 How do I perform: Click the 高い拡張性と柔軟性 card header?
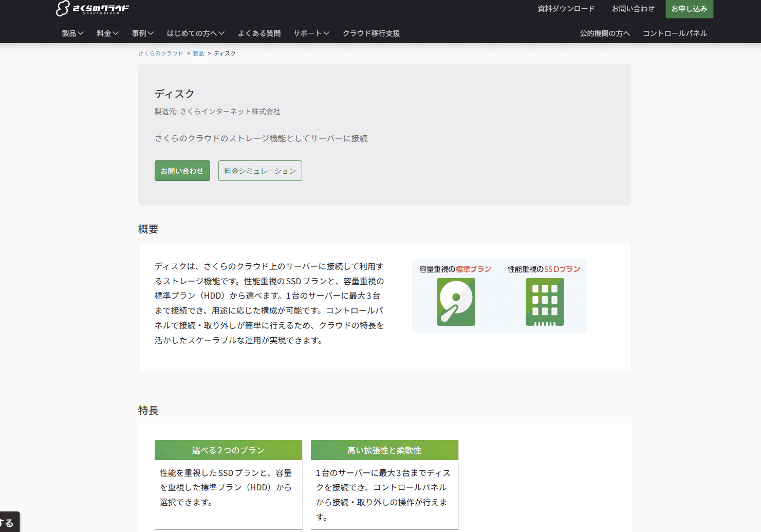pyautogui.click(x=384, y=450)
